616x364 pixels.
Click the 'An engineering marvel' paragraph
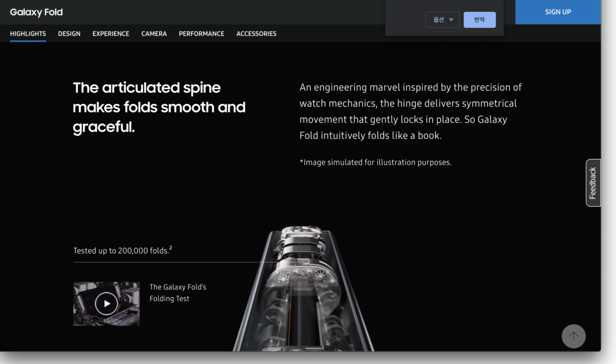click(x=410, y=111)
